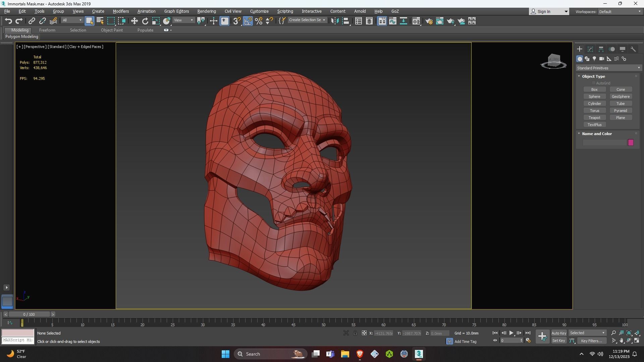Activate Select and Uniform Scale tool
This screenshot has width=644, height=362.
click(156, 21)
